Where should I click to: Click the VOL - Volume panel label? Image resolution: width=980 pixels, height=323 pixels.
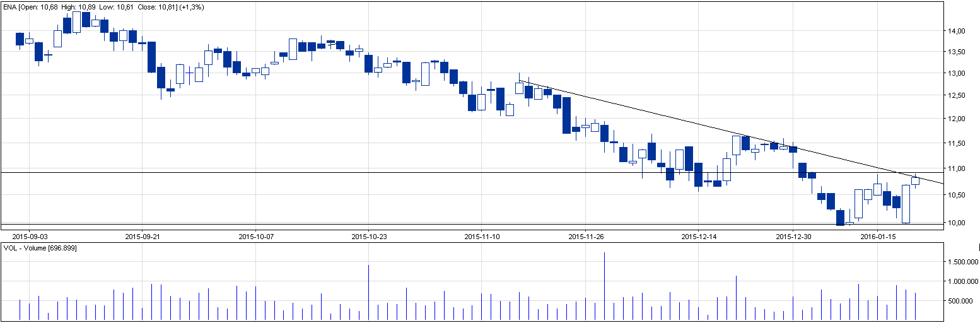pos(37,248)
